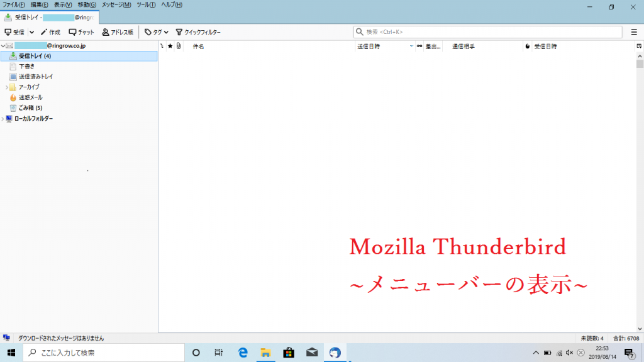Viewport: 644px width, 362px height.
Task: Open the タグ (Tag) dropdown
Action: coord(156,32)
